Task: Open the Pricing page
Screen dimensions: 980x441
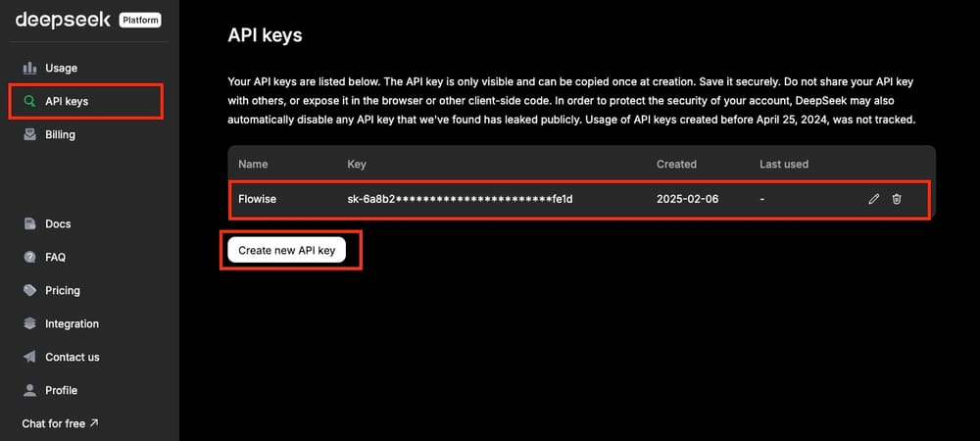Action: 63,290
